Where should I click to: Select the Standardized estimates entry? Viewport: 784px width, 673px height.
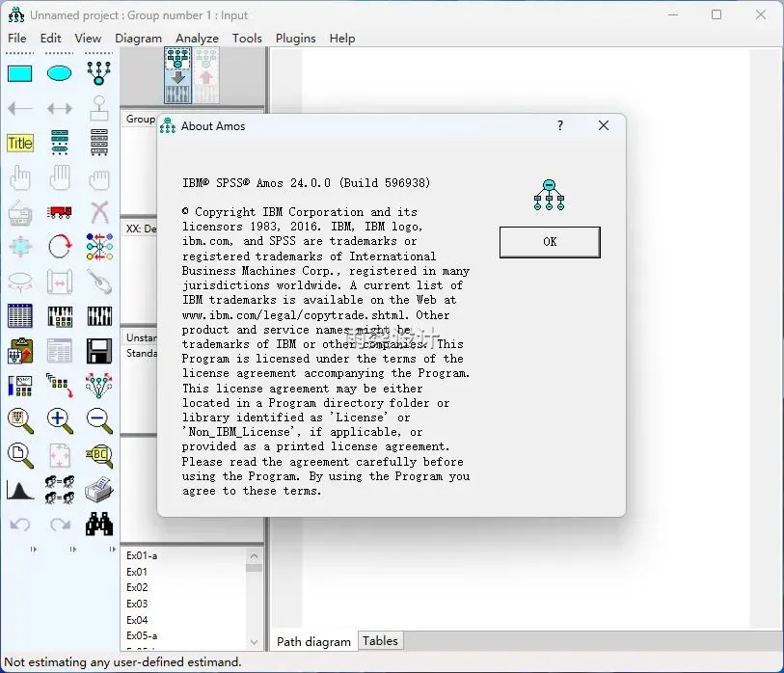tap(142, 353)
